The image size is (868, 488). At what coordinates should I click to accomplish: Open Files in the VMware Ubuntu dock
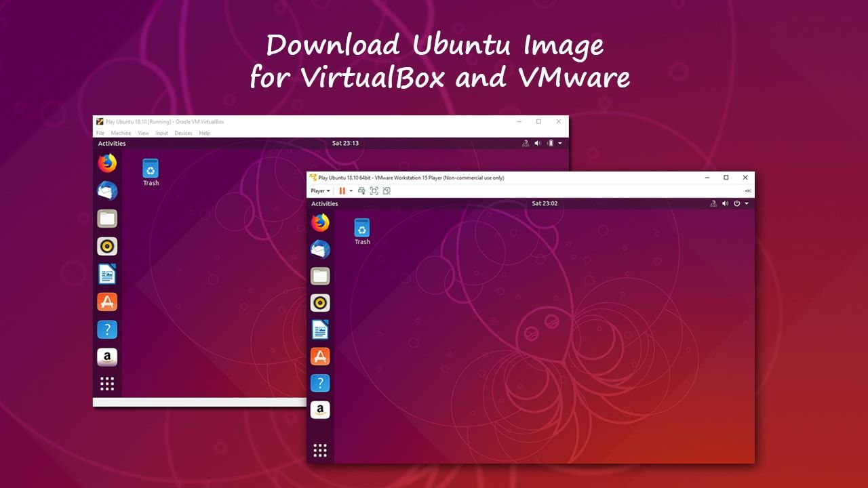[320, 276]
